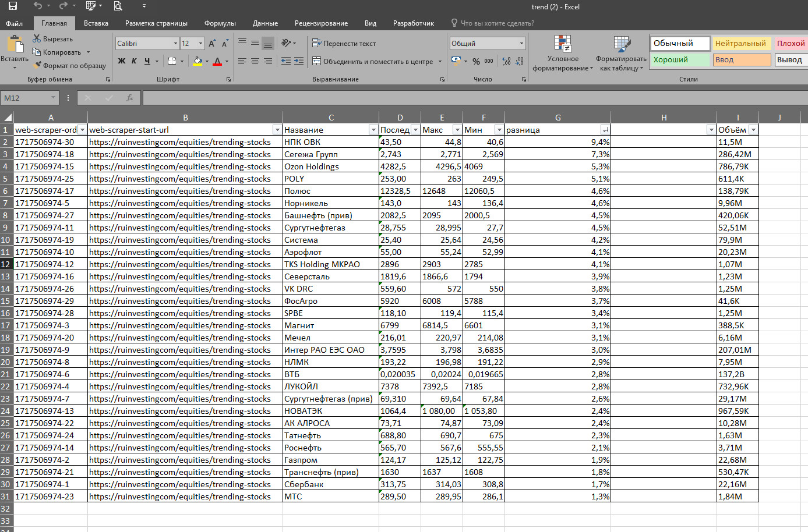Increase cell indent
Viewport: 808px width, 532px height.
point(299,61)
